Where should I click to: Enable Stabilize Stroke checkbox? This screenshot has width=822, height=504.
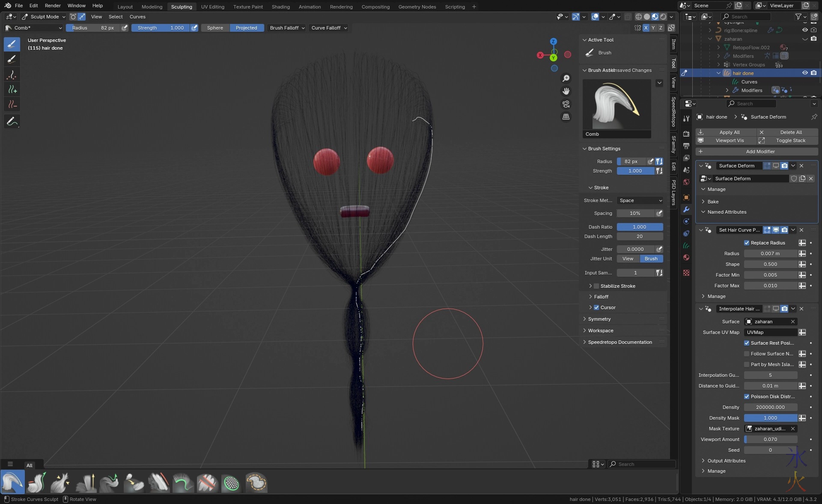click(x=596, y=286)
